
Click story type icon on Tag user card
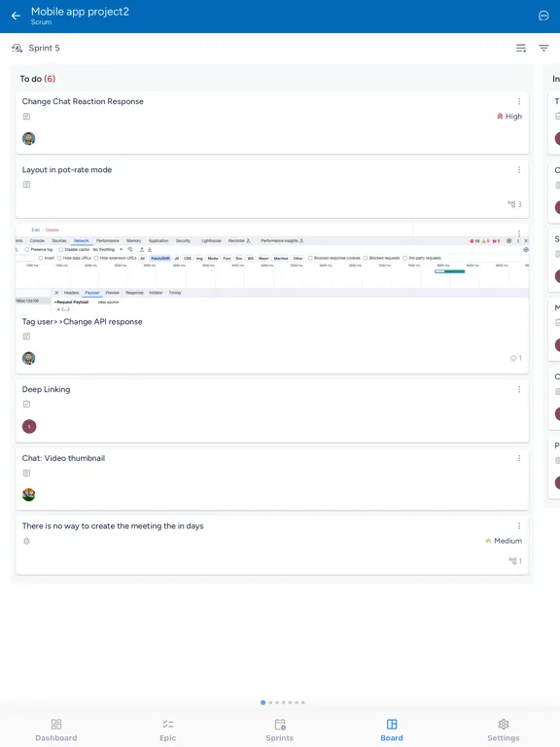[26, 337]
